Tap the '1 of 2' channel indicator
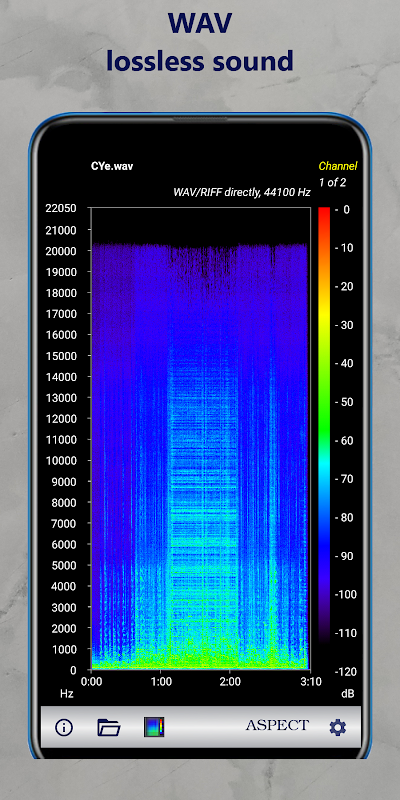The width and height of the screenshot is (400, 800). (333, 182)
